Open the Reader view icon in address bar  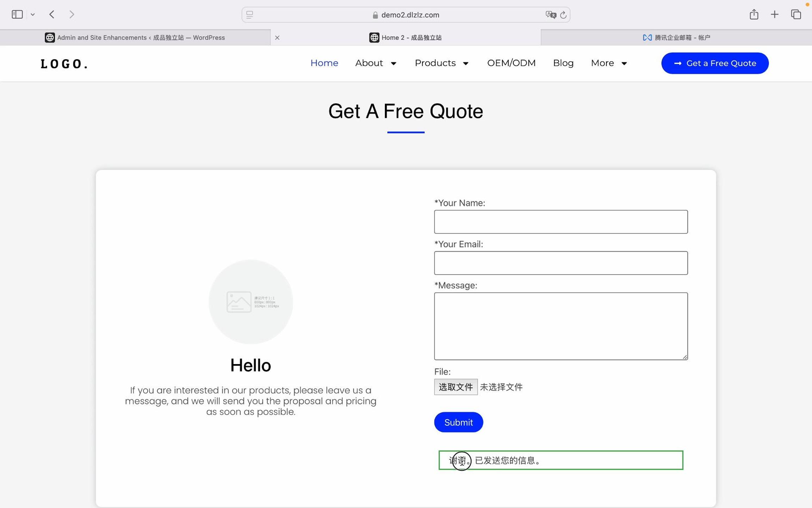coord(250,14)
